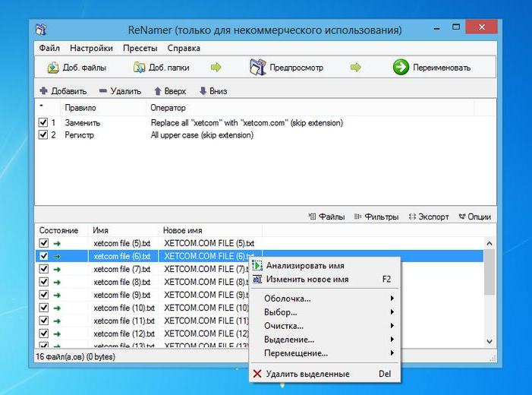Screen dimensions: 532x395
Task: Click the Оператор column header
Action: 310,108
